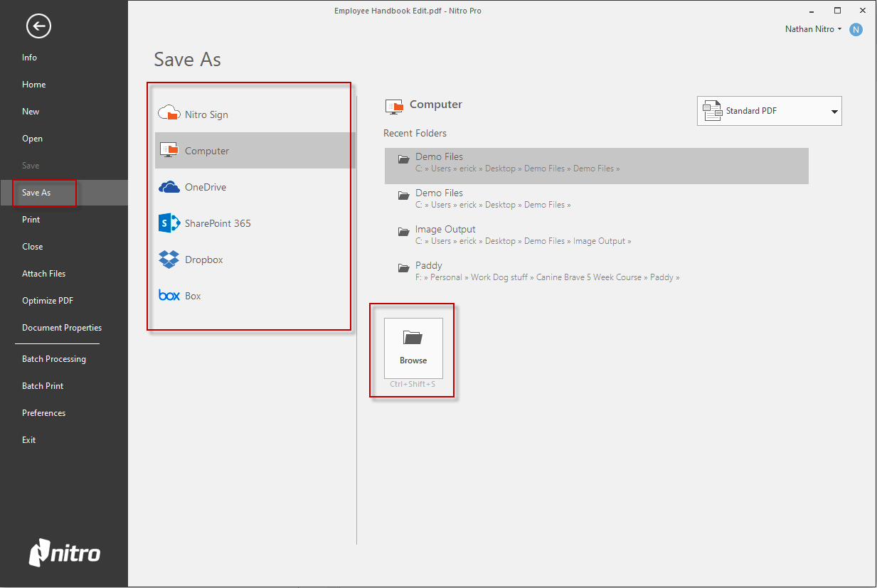Viewport: 877px width, 588px height.
Task: Expand the Nathan Nitro account menu
Action: click(814, 29)
